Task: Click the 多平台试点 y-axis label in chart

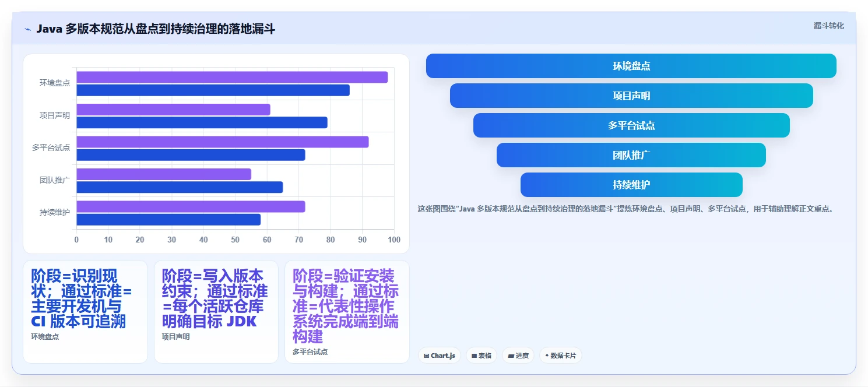Action: [51, 148]
